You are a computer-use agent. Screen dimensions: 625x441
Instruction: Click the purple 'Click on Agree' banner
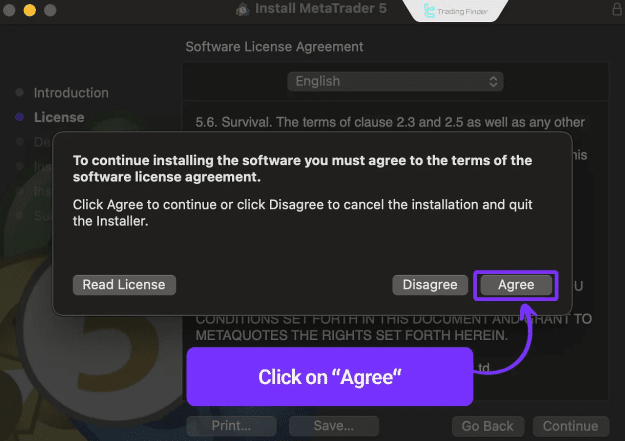click(x=330, y=377)
